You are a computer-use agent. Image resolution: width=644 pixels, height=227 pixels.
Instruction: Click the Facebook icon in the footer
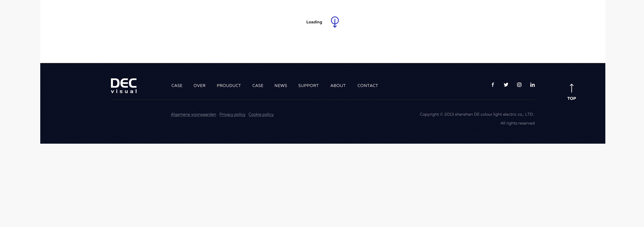(x=493, y=85)
